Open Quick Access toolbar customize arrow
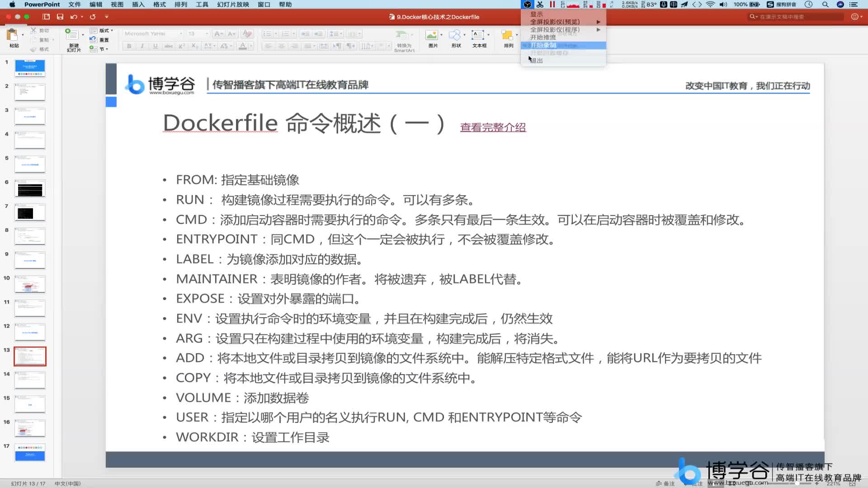Screen dimensions: 868x488 coord(107,17)
